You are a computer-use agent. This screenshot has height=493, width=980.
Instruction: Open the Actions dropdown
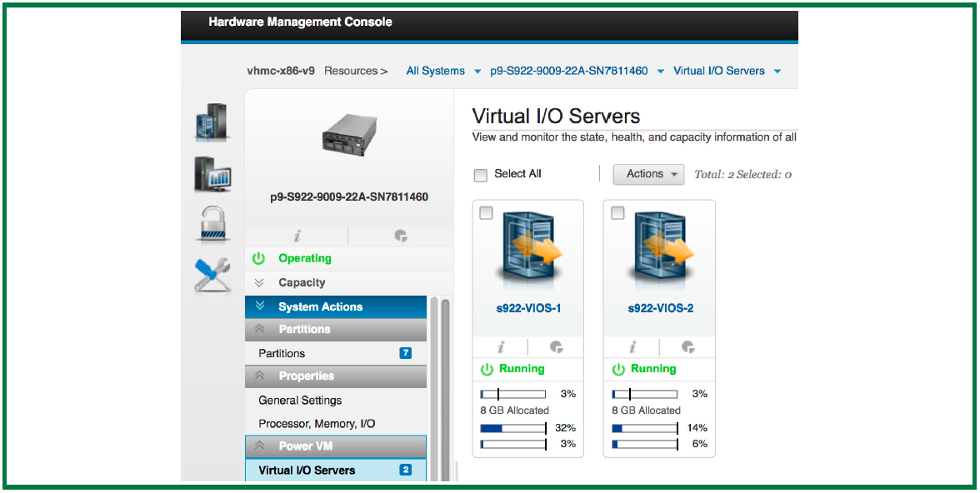[648, 174]
